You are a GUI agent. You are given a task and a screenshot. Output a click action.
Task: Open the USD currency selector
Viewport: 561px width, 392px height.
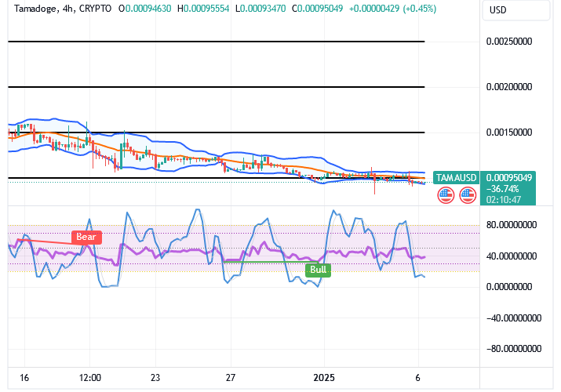click(497, 11)
